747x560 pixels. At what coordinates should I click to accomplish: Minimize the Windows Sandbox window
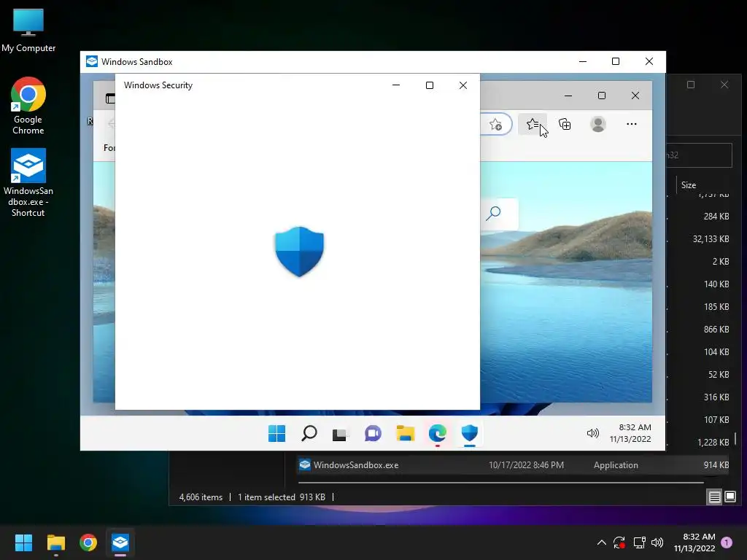point(583,61)
